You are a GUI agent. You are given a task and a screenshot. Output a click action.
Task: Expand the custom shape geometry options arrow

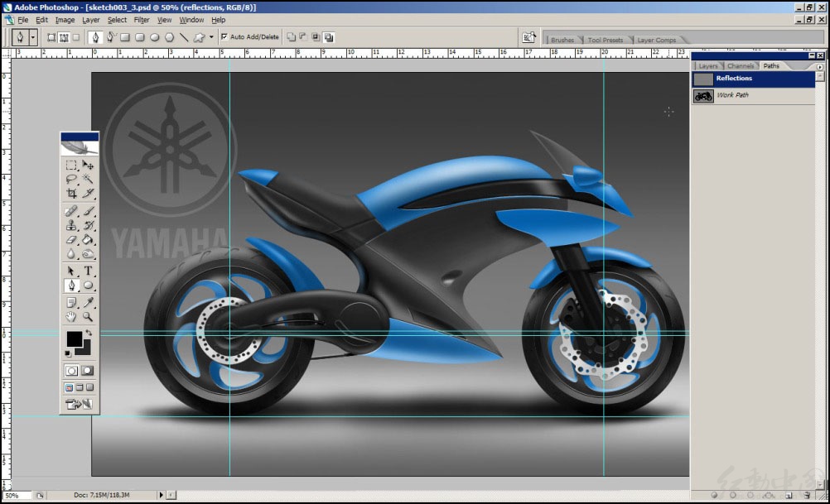pos(211,37)
